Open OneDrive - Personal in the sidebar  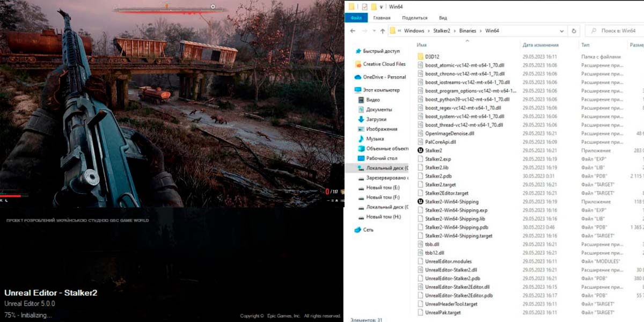[380, 77]
